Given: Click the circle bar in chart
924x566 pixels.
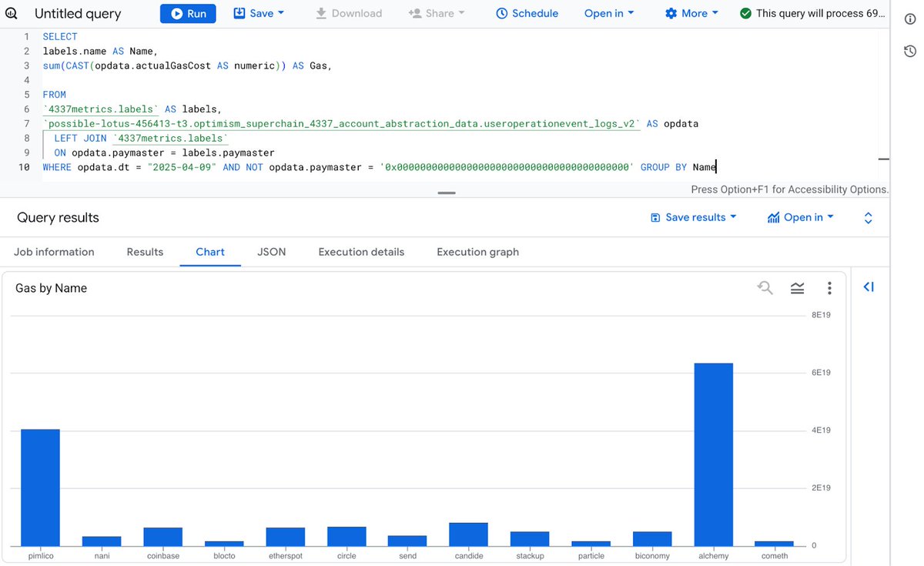Looking at the screenshot, I should pyautogui.click(x=346, y=537).
